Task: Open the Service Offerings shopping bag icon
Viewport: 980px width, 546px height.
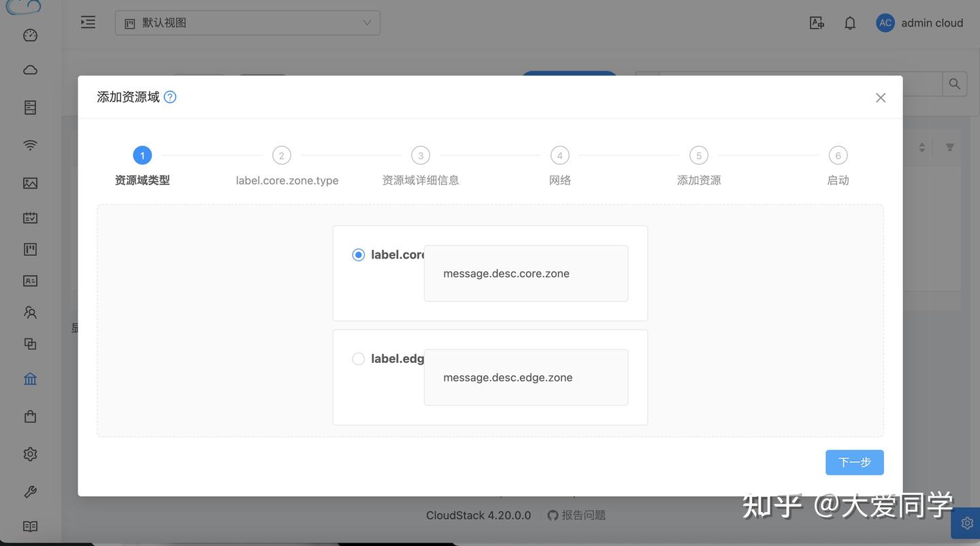Action: (x=27, y=414)
